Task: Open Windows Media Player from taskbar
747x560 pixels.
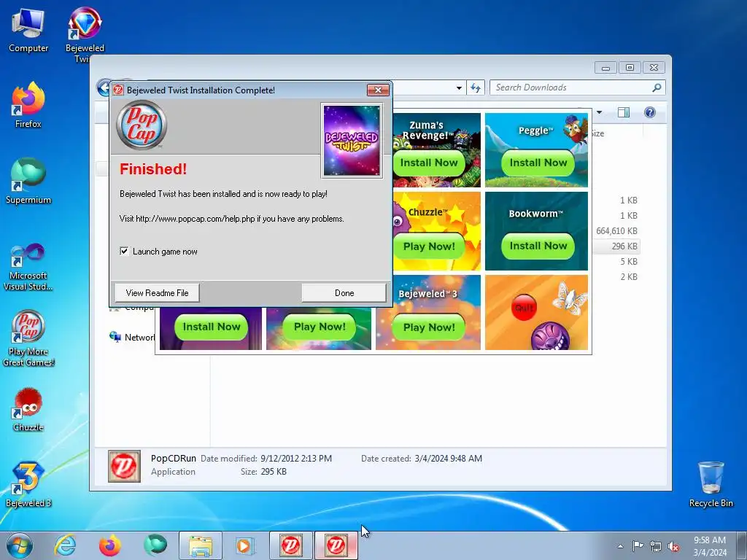Action: 245,545
